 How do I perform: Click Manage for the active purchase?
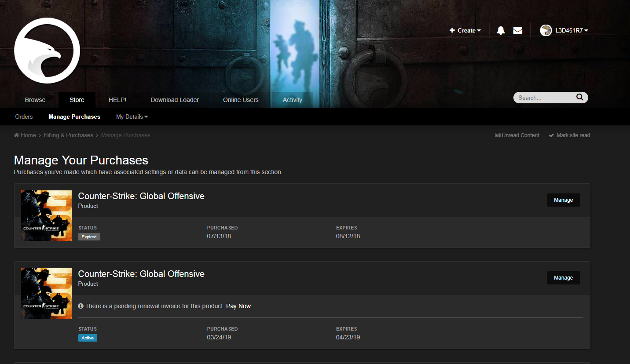point(563,278)
